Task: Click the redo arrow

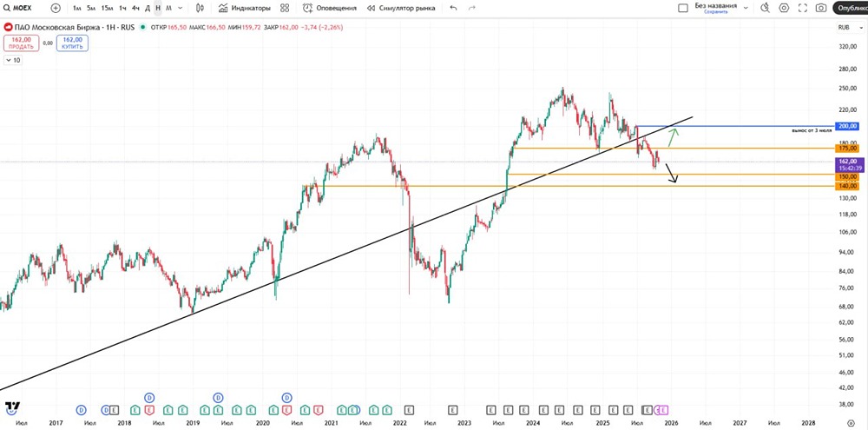Action: 471,9
